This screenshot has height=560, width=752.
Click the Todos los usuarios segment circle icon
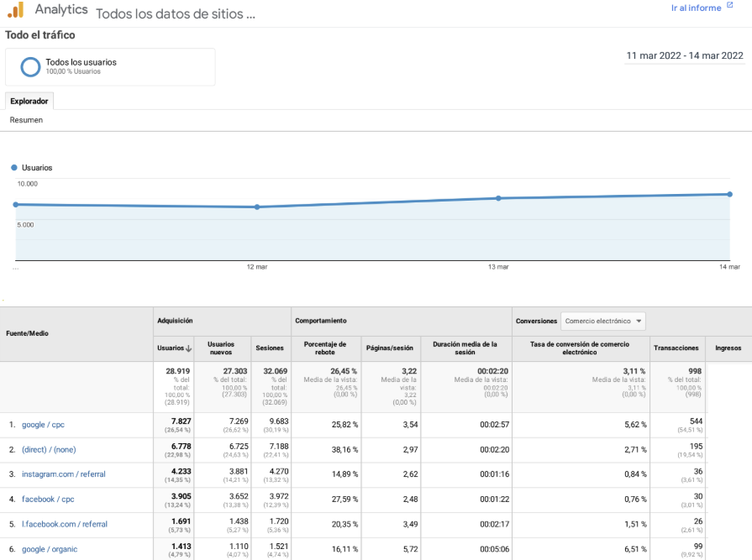(30, 66)
